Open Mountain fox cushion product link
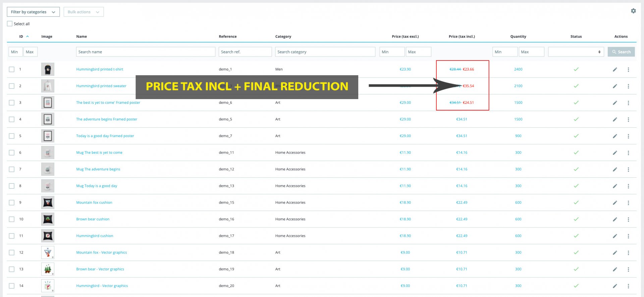 (94, 203)
